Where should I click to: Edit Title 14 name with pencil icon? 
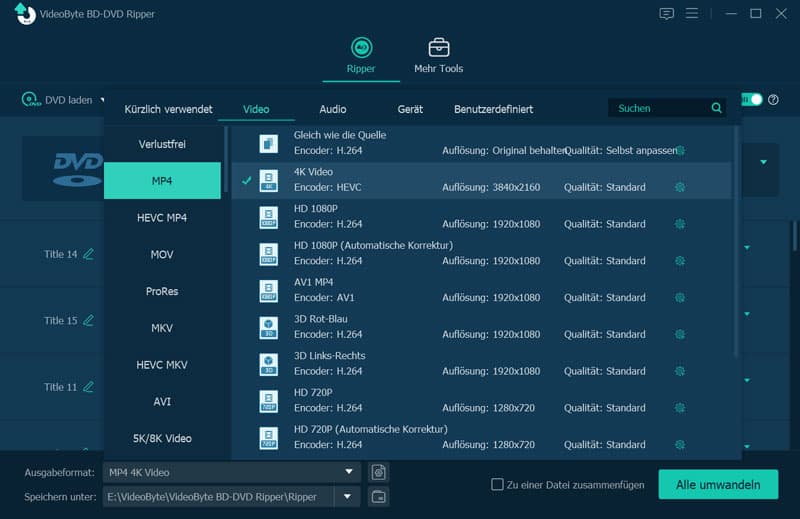coord(88,254)
